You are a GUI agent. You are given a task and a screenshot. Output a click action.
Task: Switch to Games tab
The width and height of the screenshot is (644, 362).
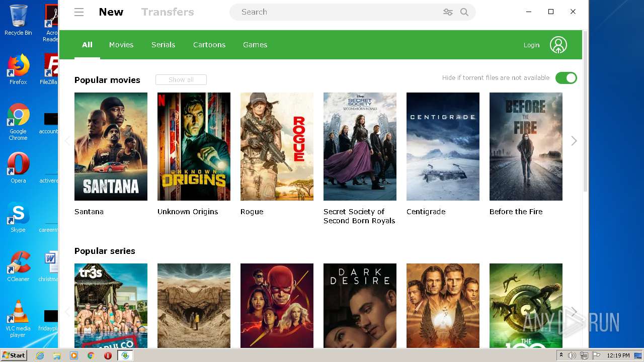click(x=255, y=45)
